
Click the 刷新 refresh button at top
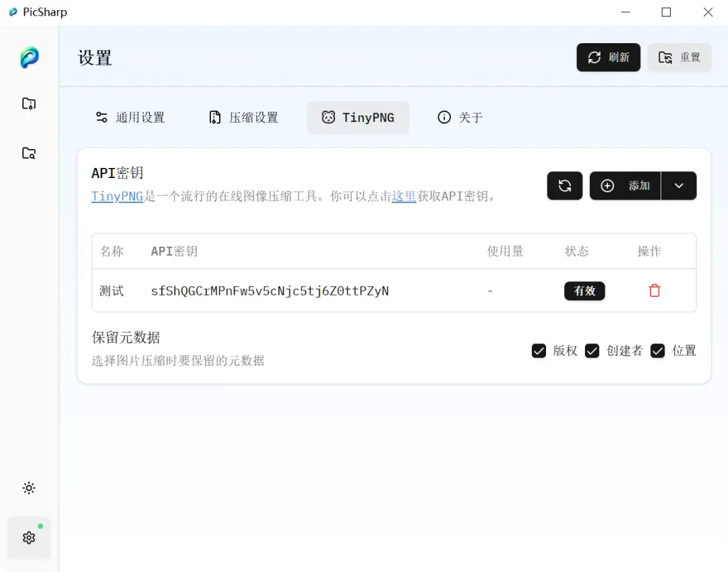tap(608, 57)
